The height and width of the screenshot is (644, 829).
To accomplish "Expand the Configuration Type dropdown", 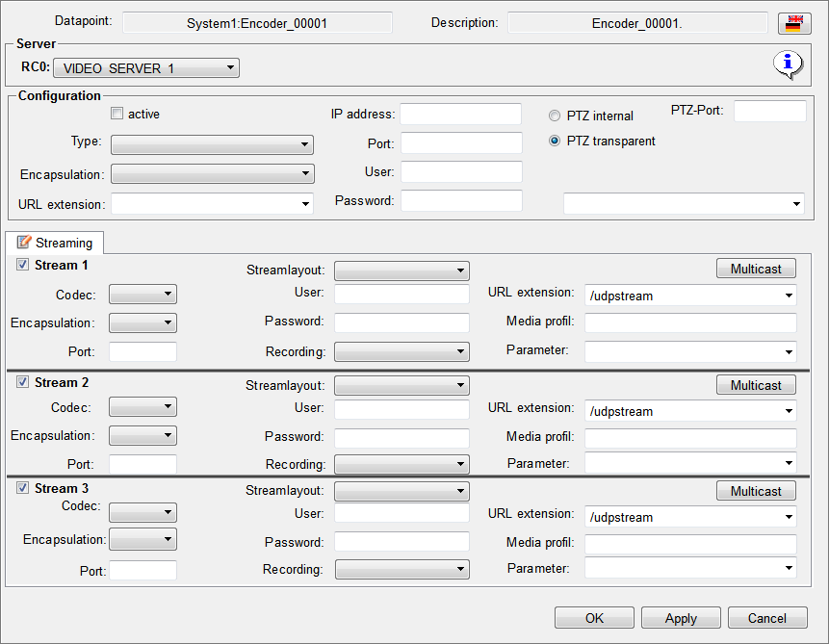I will (212, 144).
